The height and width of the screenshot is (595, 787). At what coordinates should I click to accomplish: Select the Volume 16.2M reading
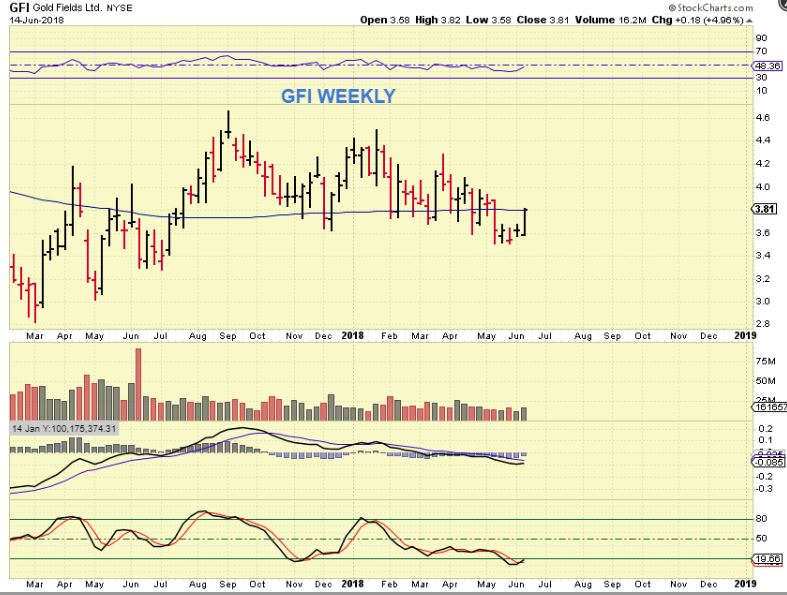(x=610, y=20)
